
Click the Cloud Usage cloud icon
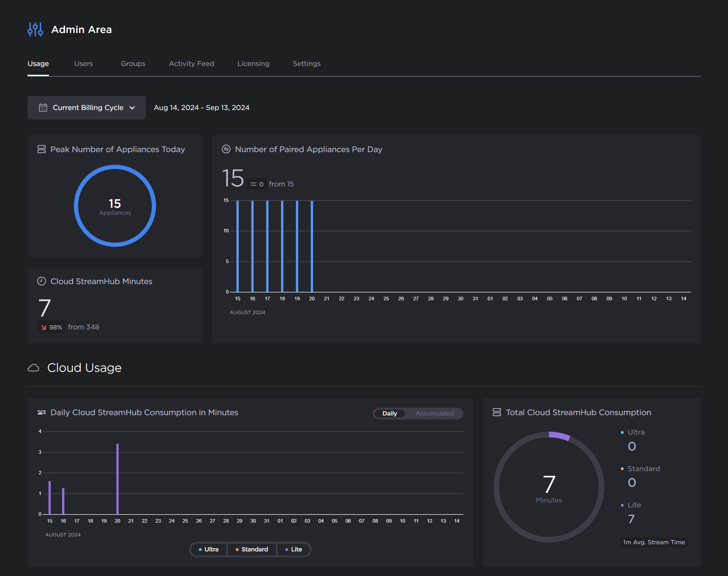point(33,367)
